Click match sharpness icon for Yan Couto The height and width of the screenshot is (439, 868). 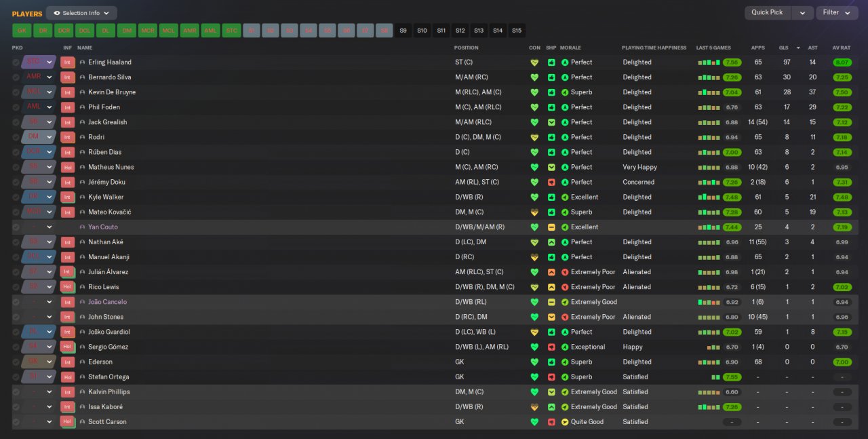pyautogui.click(x=551, y=227)
